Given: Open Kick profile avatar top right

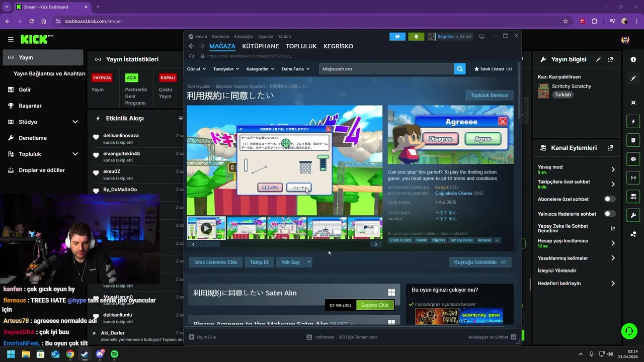Looking at the screenshot, I should point(625,39).
